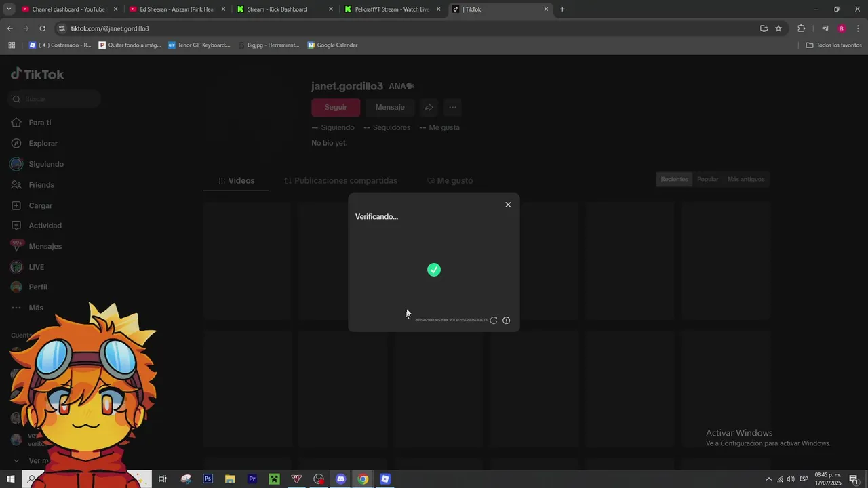
Task: Sort videos by Más antiguos
Action: tap(746, 179)
